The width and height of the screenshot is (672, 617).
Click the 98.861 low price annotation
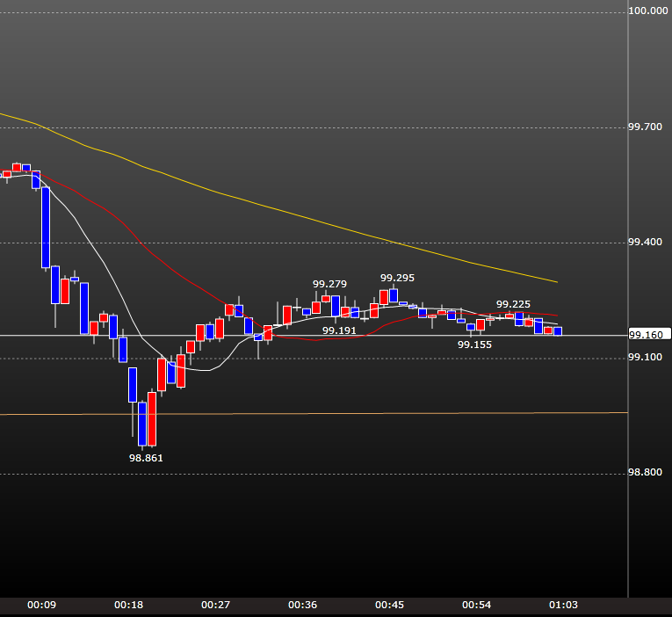click(146, 458)
